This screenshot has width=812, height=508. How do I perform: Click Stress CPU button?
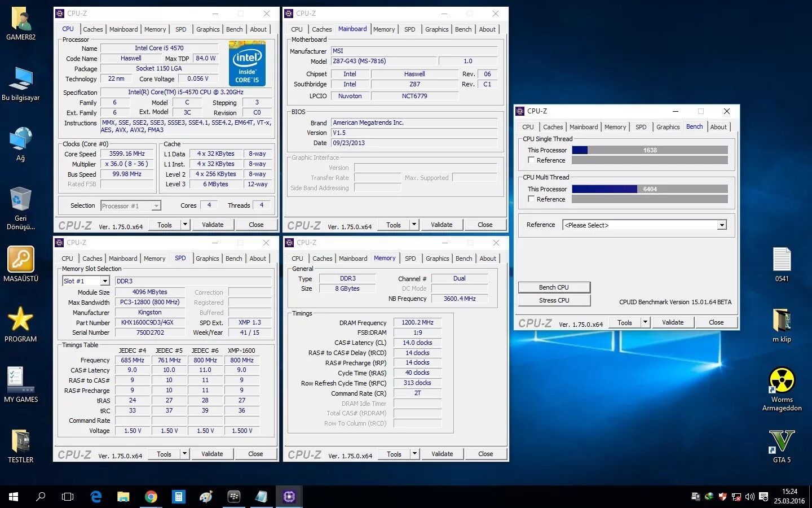[554, 300]
